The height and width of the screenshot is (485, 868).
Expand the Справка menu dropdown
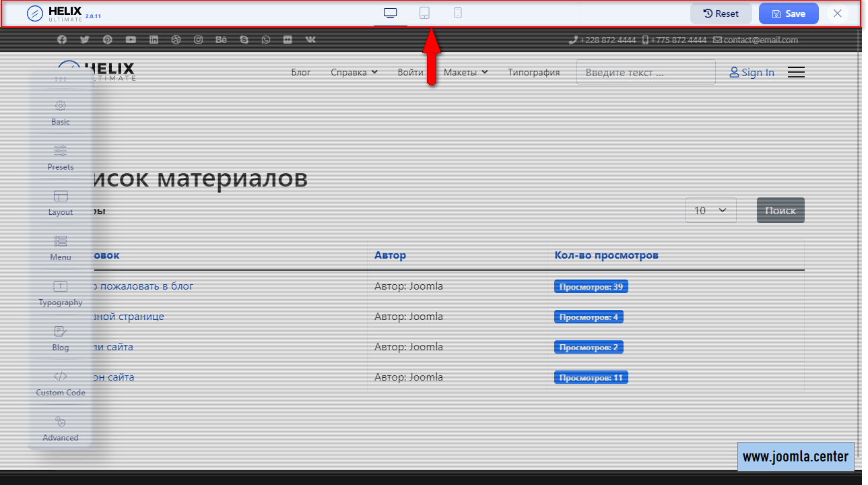pos(354,72)
